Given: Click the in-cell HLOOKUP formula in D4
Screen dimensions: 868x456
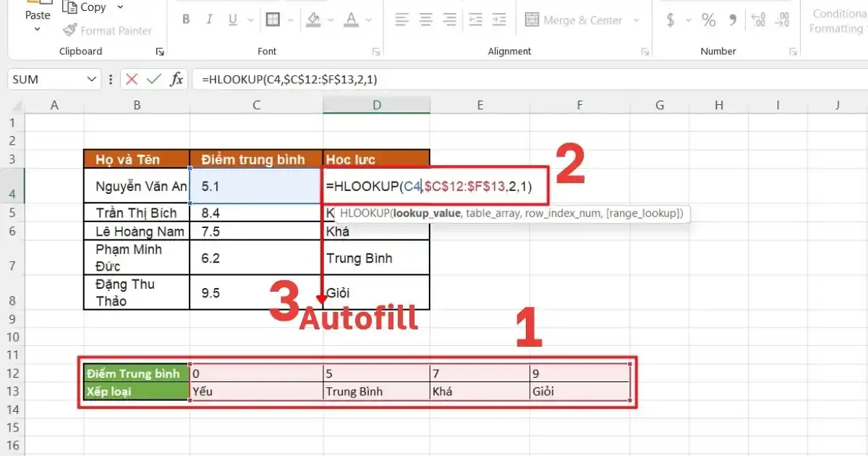Looking at the screenshot, I should pos(429,187).
